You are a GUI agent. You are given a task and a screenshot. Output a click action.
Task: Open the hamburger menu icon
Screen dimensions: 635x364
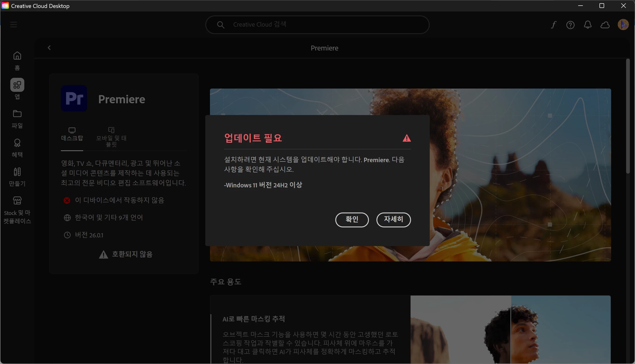tap(14, 25)
